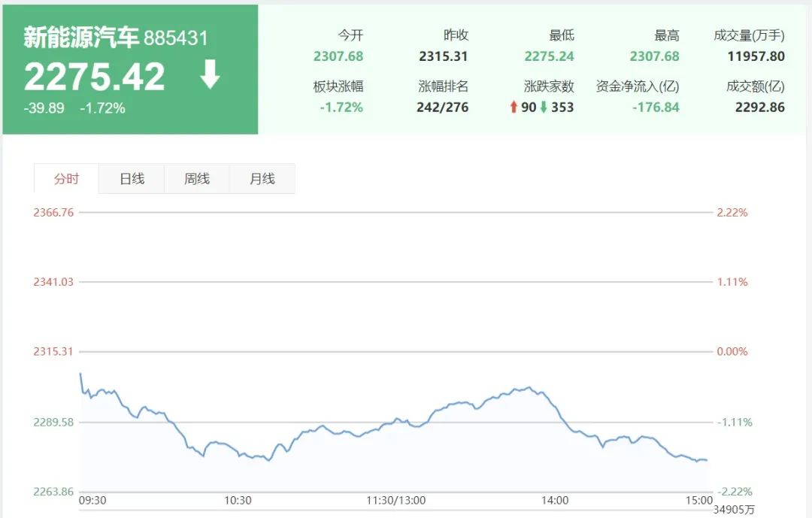The height and width of the screenshot is (518, 812).
Task: Click the 10:30 time axis label
Action: point(238,501)
